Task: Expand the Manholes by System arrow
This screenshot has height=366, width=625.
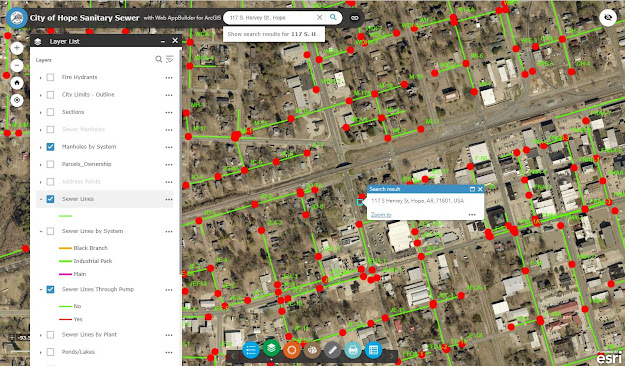Action: pos(41,147)
